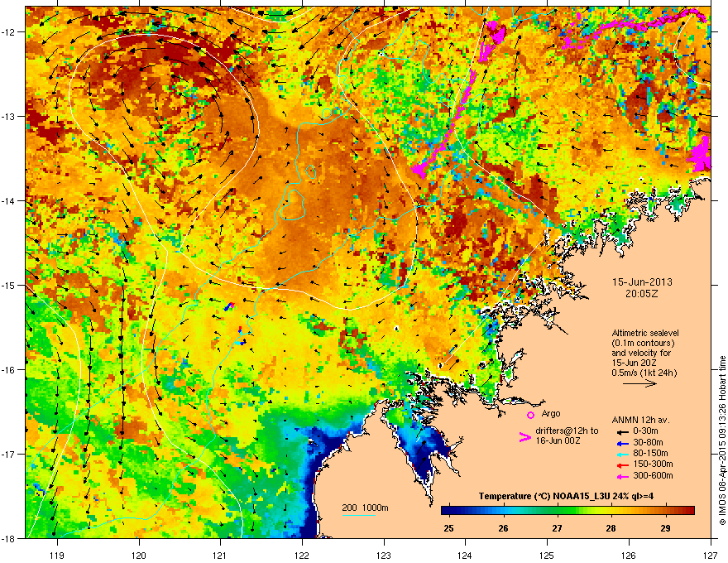Screen dimensions: 728x563
Task: Click the 300-600m depth range label
Action: pyautogui.click(x=653, y=475)
